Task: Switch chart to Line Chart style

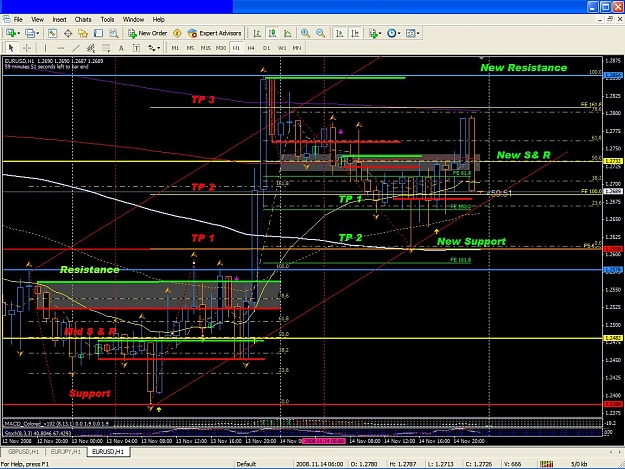Action: [x=287, y=33]
